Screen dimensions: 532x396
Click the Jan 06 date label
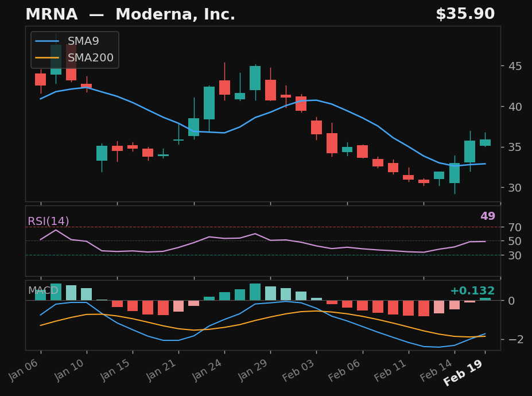click(24, 370)
